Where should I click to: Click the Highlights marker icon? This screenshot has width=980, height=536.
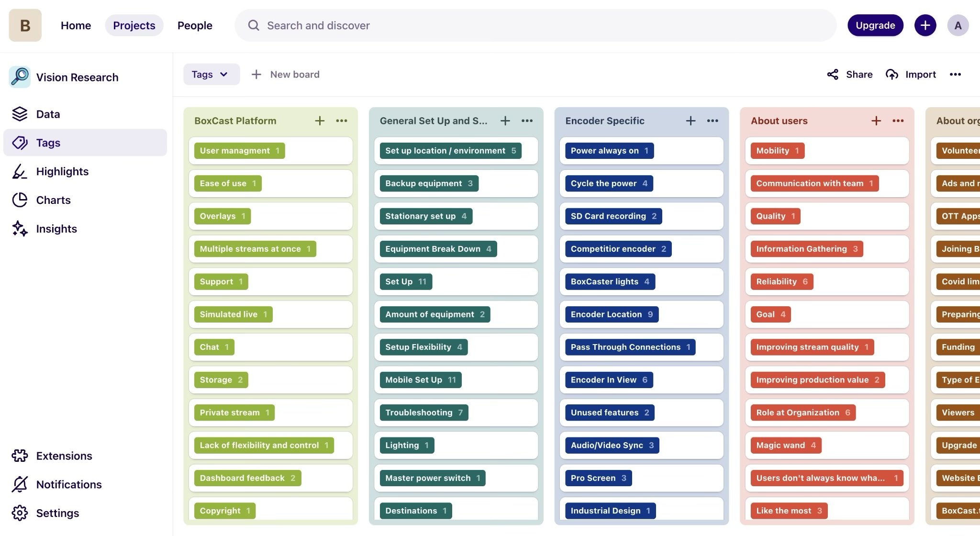(20, 171)
